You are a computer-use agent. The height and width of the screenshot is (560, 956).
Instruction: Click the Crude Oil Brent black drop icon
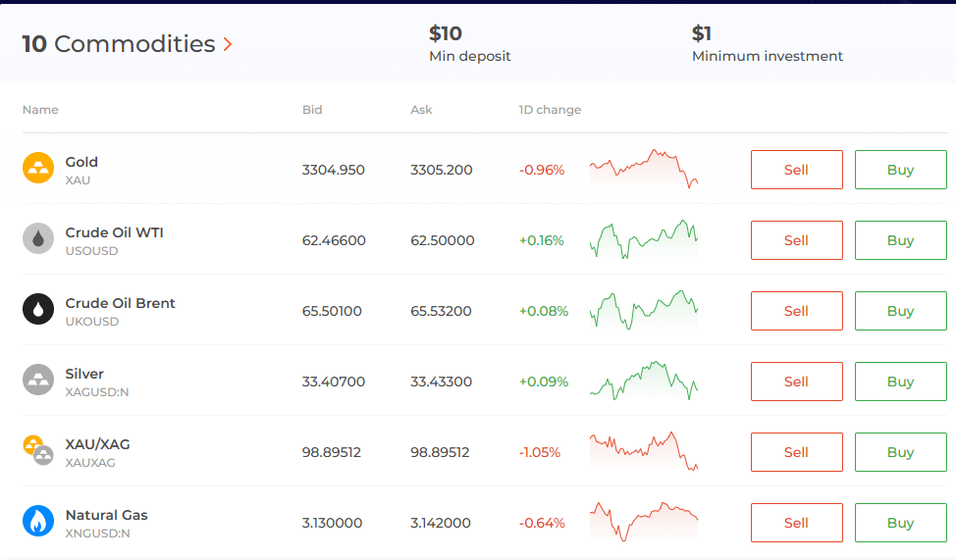click(x=38, y=309)
